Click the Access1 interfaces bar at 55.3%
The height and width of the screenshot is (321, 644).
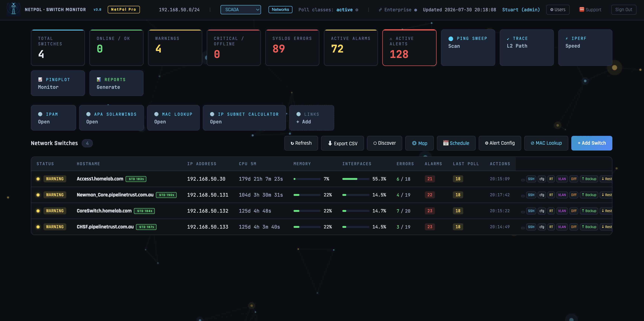coord(356,179)
